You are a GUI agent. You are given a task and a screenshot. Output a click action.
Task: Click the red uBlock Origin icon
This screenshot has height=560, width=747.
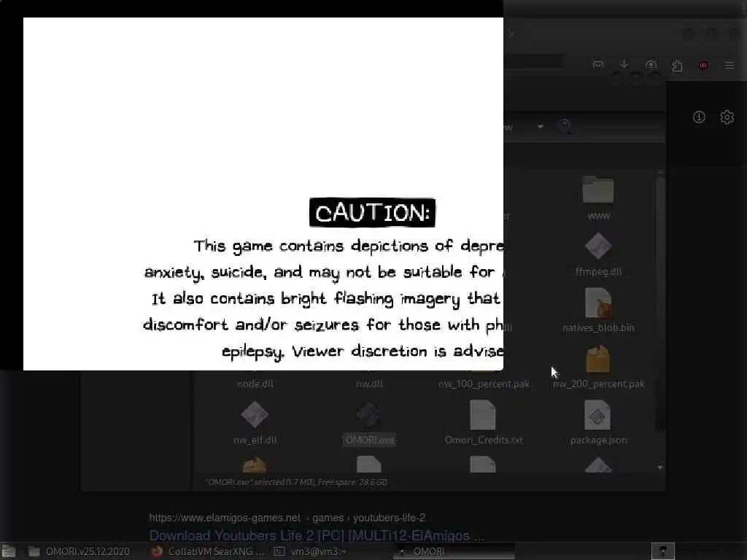tap(703, 65)
